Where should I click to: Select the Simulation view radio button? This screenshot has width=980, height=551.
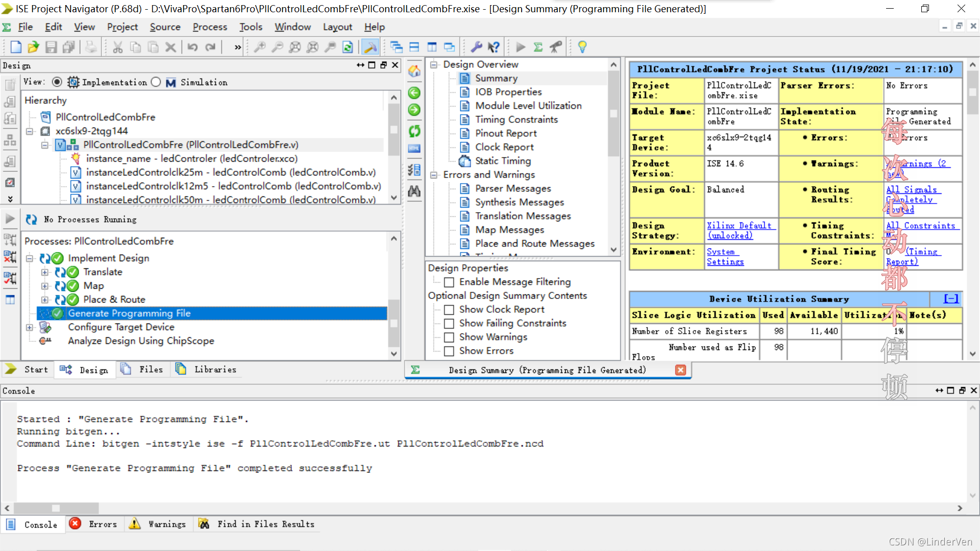point(156,82)
